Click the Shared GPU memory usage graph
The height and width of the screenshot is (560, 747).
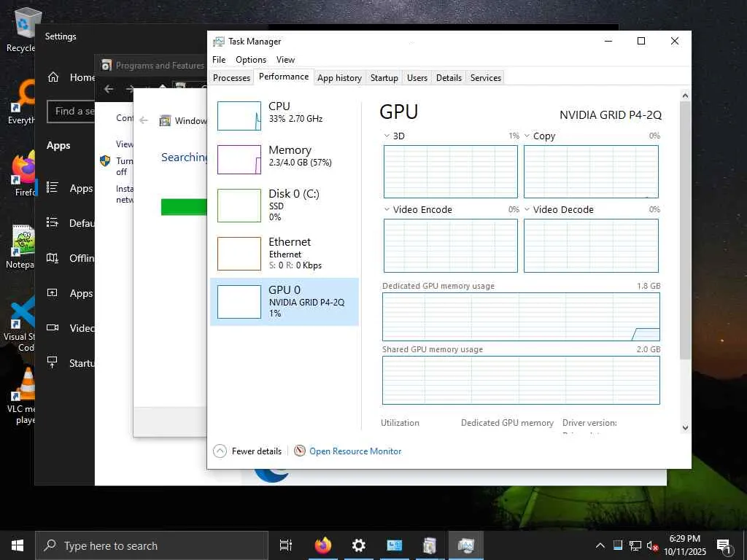click(x=521, y=380)
